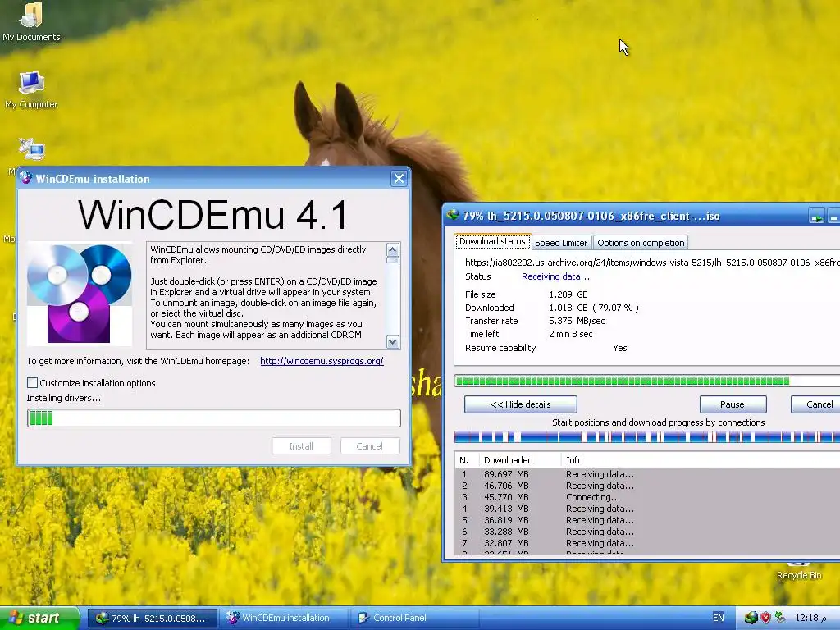
Task: Click the network places desktop icon
Action: click(32, 150)
